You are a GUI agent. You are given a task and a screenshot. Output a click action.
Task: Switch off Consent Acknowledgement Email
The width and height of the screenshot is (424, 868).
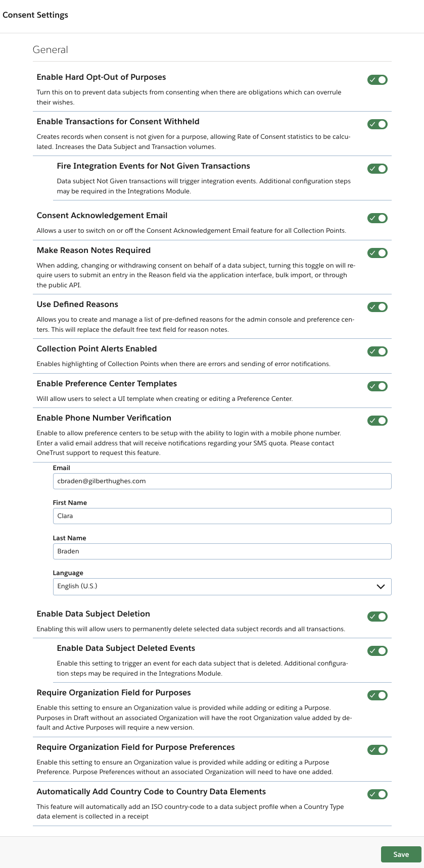pos(376,218)
